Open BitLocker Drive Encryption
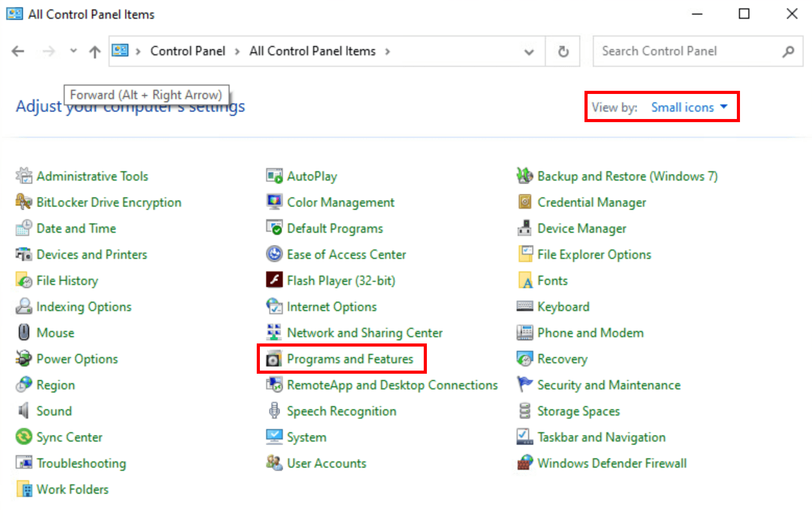The image size is (812, 523). pyautogui.click(x=109, y=202)
